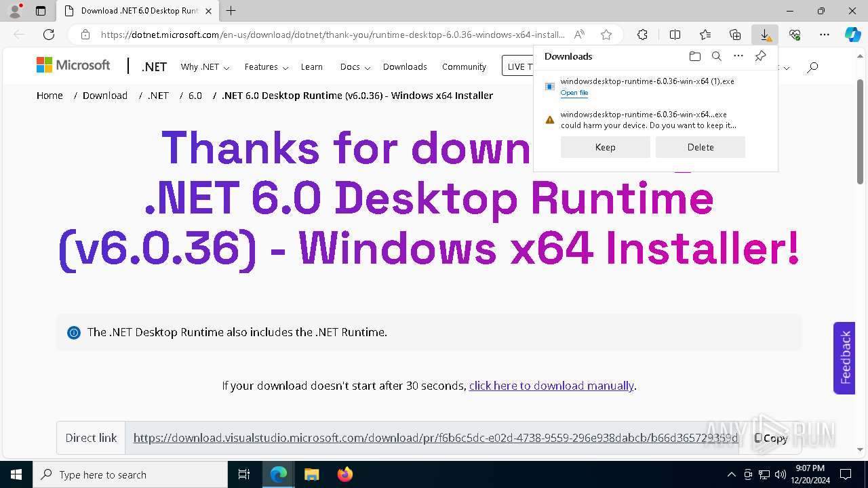868x488 pixels.
Task: Go to Home breadcrumb
Action: click(50, 96)
